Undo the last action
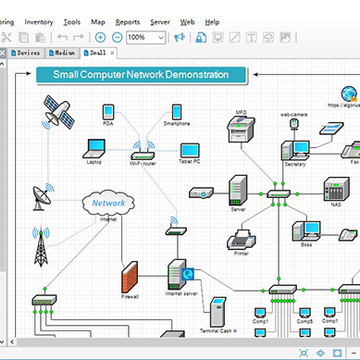The height and width of the screenshot is (360, 360). coord(62,37)
